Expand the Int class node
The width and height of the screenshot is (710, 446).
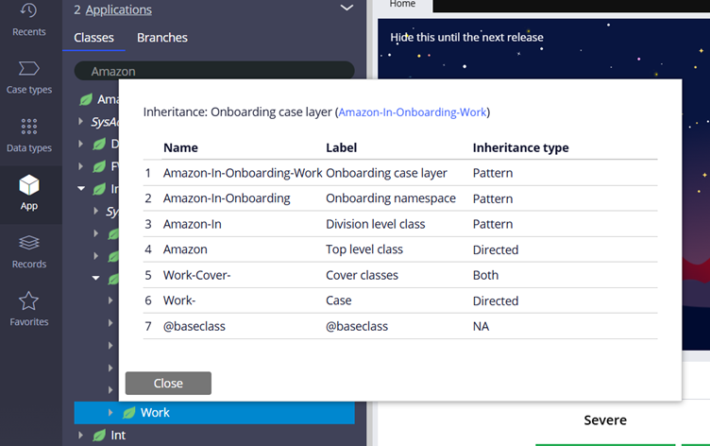pyautogui.click(x=81, y=435)
